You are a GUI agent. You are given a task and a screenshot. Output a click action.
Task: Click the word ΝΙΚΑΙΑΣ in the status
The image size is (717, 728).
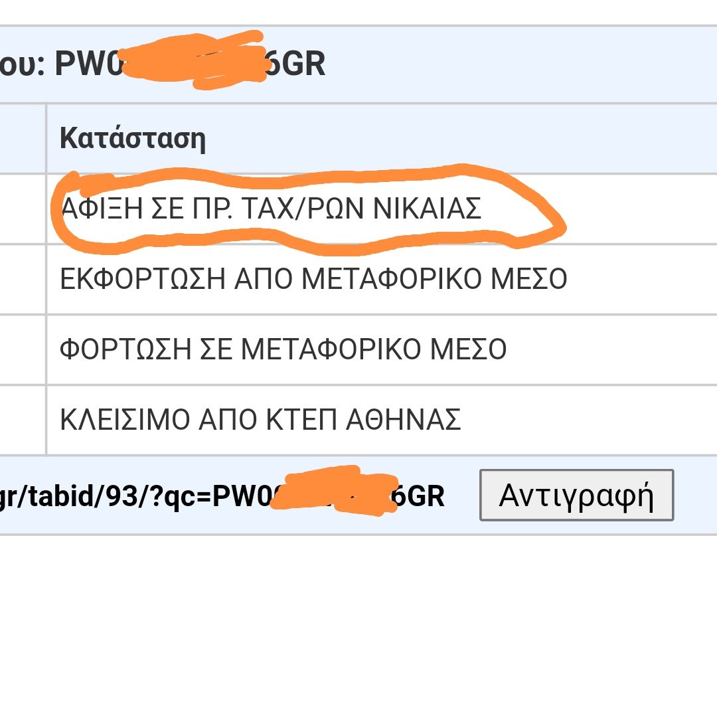427,209
